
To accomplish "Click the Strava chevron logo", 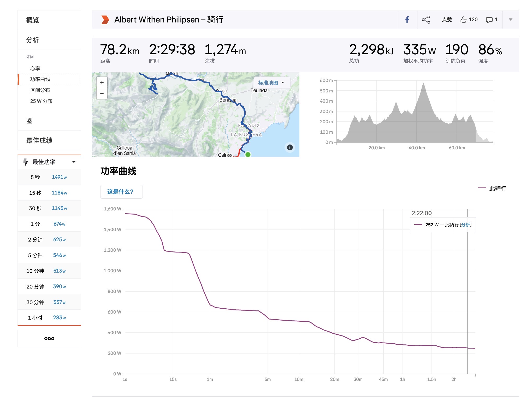I will [x=105, y=20].
